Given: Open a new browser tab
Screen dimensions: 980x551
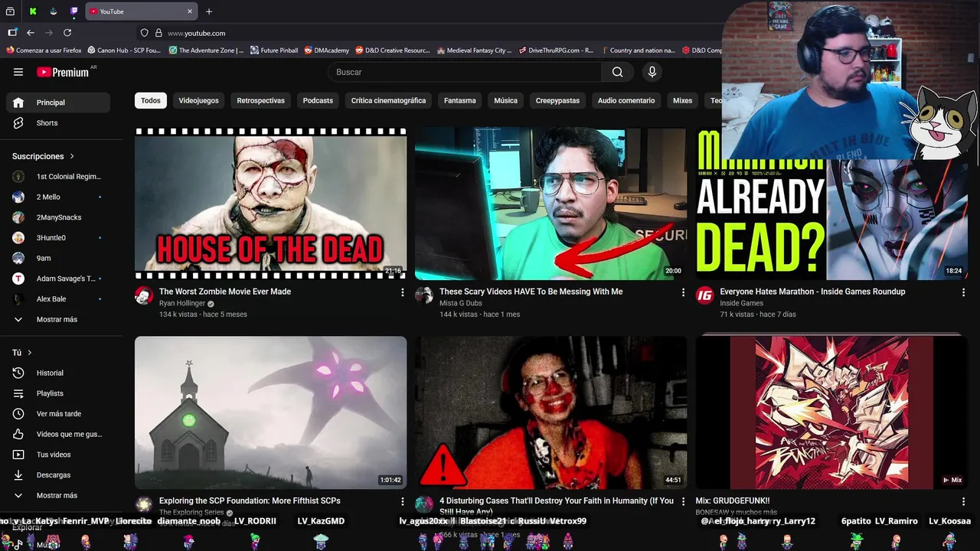Looking at the screenshot, I should (209, 11).
